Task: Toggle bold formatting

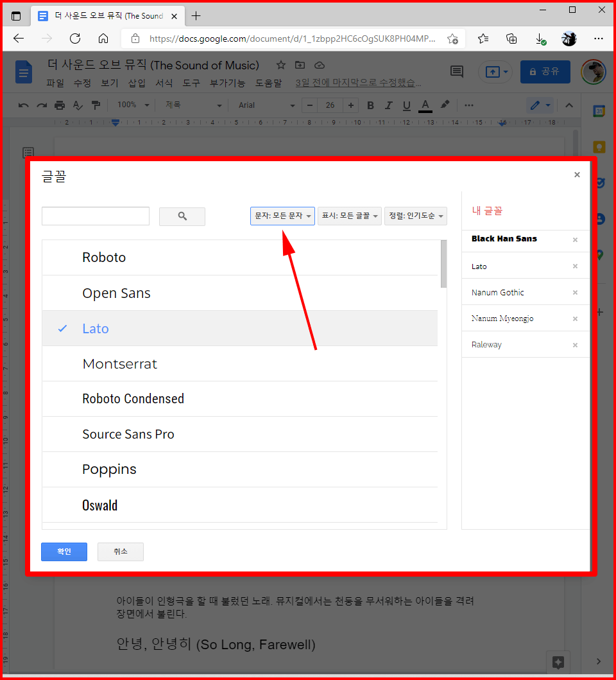Action: click(370, 105)
